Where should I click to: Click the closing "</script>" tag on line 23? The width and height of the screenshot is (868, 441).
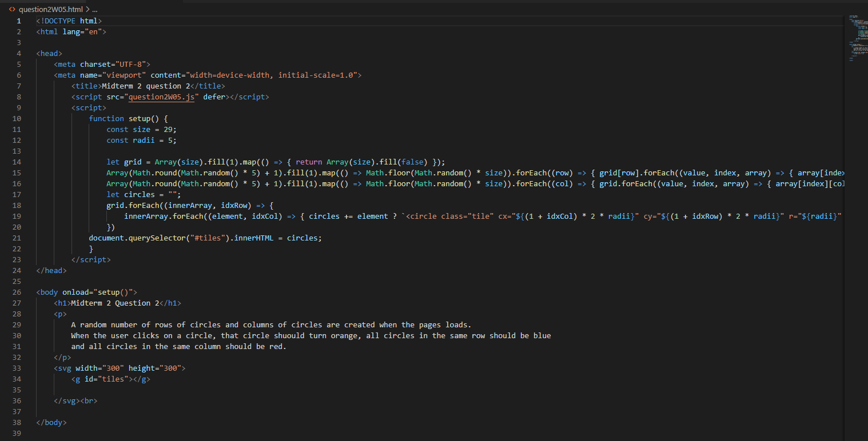pyautogui.click(x=91, y=260)
